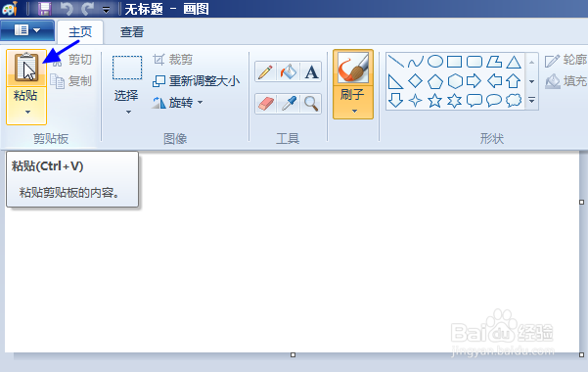Image resolution: width=588 pixels, height=372 pixels.
Task: Open the Outline (轮廓) options
Action: click(565, 60)
